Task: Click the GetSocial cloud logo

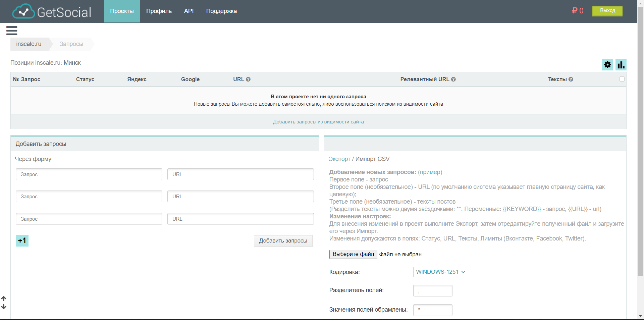Action: pyautogui.click(x=52, y=12)
